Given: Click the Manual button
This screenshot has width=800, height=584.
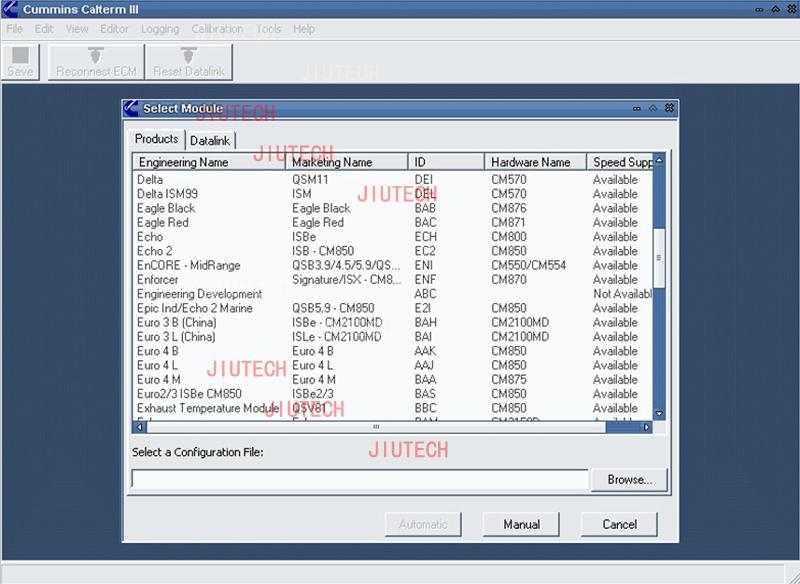Looking at the screenshot, I should [521, 524].
